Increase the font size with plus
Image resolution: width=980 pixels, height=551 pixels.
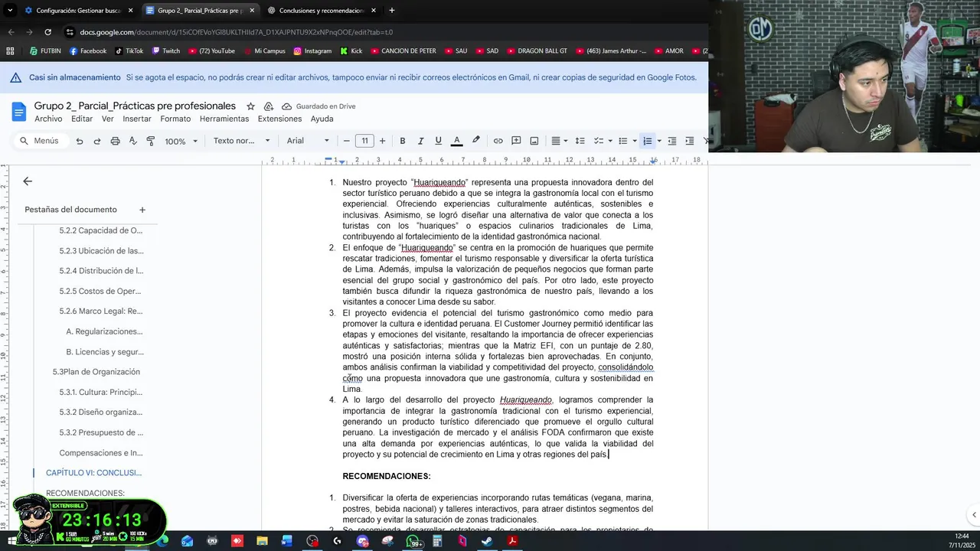point(382,141)
